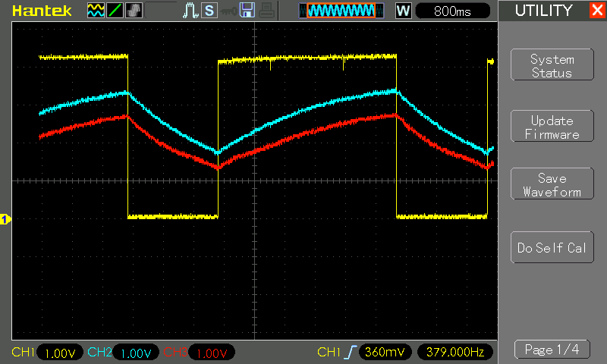Image resolution: width=607 pixels, height=364 pixels.
Task: Go to next page via Page 1/4
Action: tap(552, 350)
